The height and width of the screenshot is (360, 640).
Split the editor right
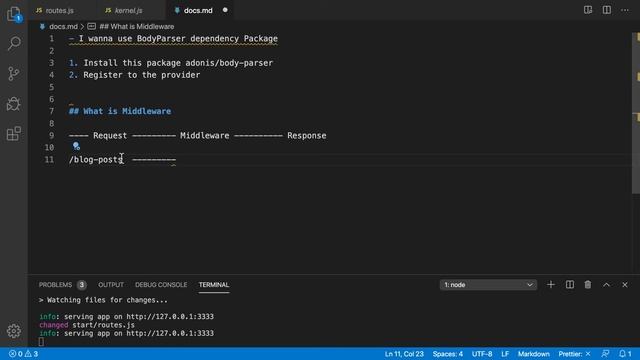(607, 10)
